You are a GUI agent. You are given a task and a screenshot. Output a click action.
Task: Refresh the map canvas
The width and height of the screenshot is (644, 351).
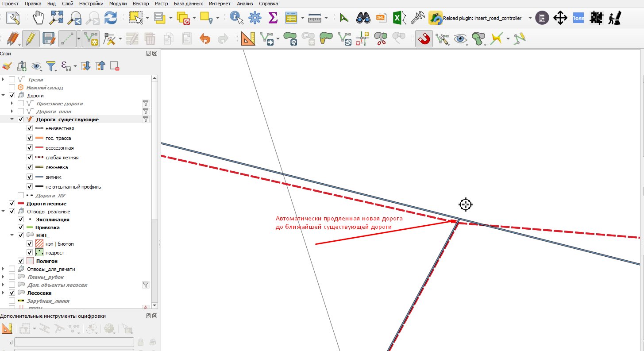[110, 18]
